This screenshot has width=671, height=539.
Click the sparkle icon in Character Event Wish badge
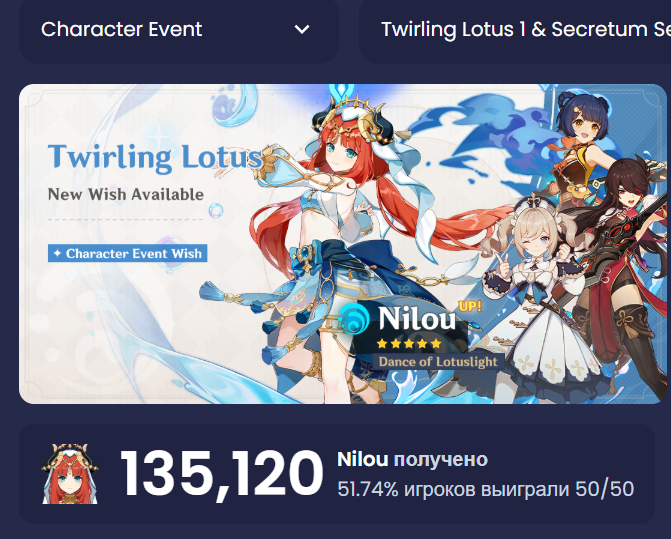[57, 253]
